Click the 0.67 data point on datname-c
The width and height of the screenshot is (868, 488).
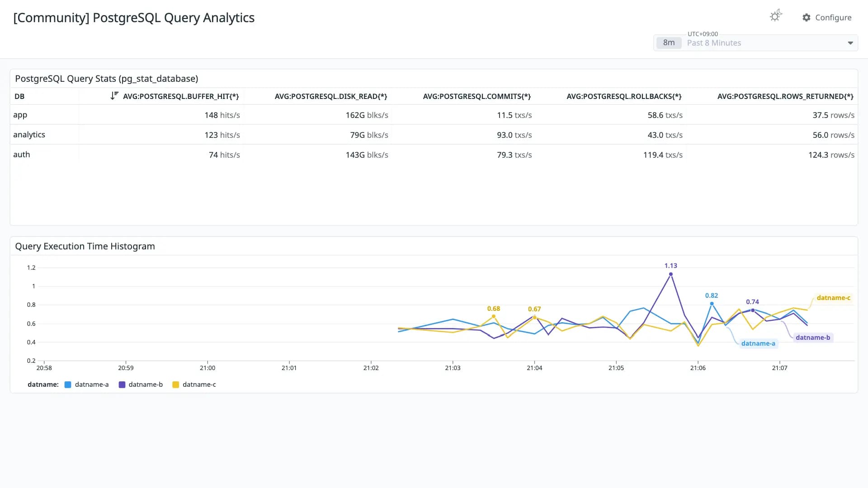click(x=534, y=317)
